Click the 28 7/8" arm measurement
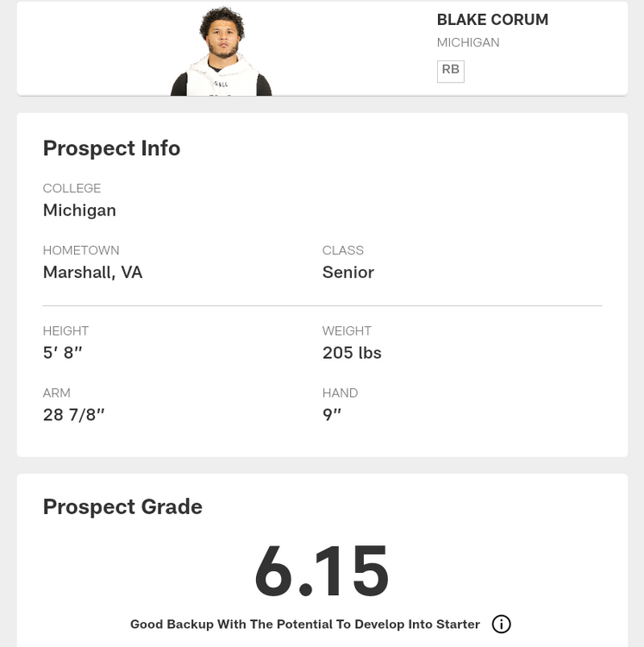 click(73, 415)
